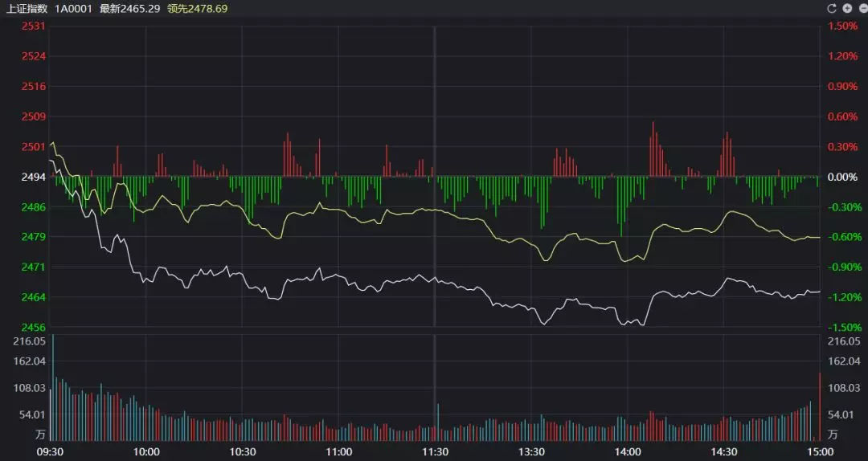
Task: Click the 0.00% percentage axis label
Action: (x=842, y=177)
